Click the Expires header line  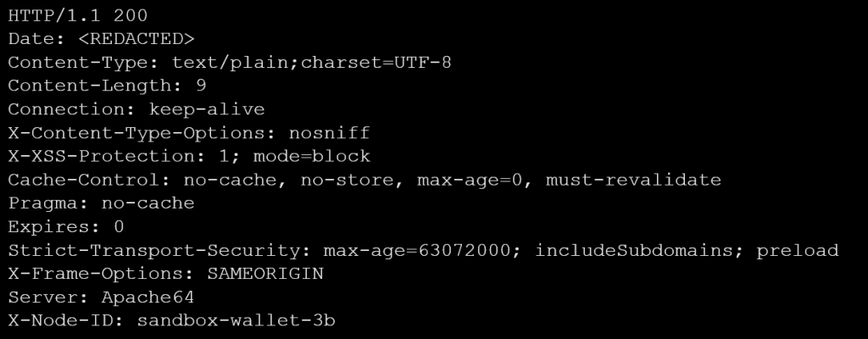click(66, 226)
